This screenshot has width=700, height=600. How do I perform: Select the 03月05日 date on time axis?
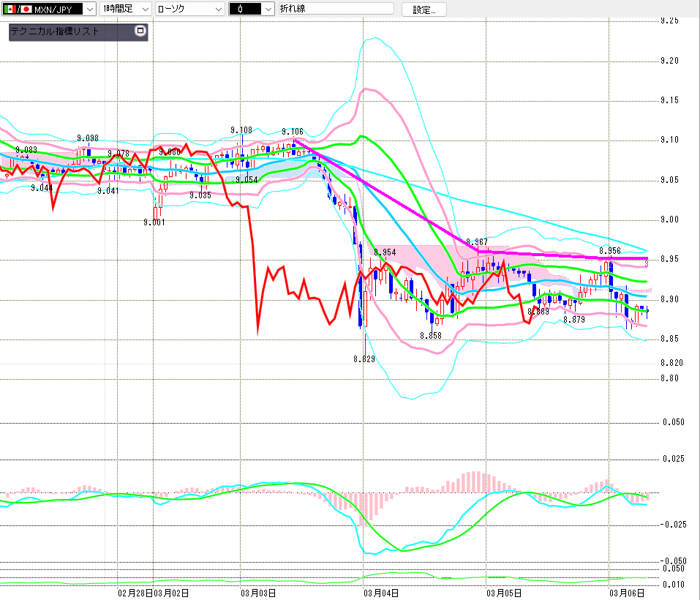pyautogui.click(x=504, y=591)
